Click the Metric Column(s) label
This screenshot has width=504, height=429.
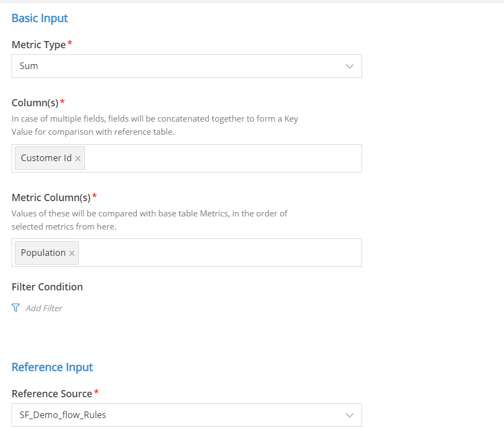[x=51, y=197]
